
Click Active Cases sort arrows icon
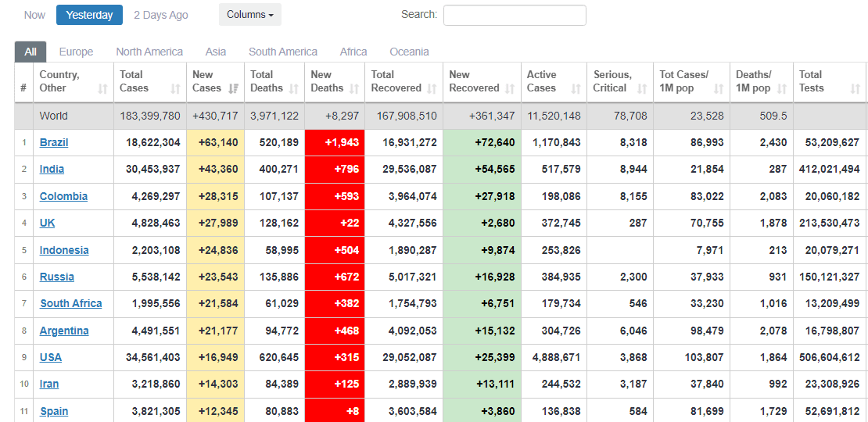click(x=576, y=89)
